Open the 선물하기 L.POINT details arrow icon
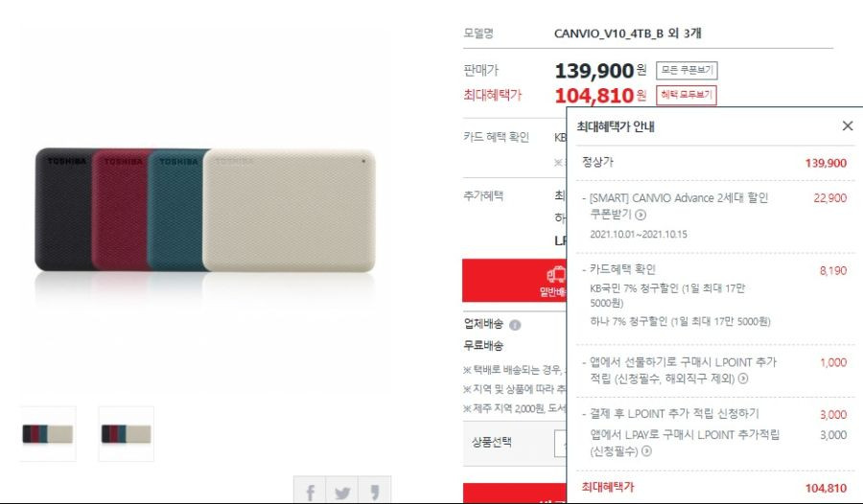Screen dimensions: 863x504 (x=743, y=378)
